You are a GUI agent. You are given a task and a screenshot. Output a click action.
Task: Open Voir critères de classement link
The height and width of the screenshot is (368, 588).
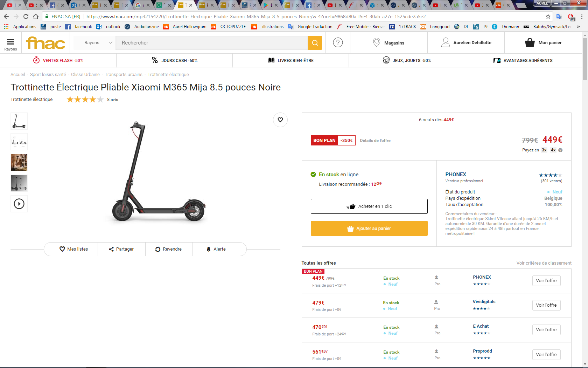[x=544, y=263]
